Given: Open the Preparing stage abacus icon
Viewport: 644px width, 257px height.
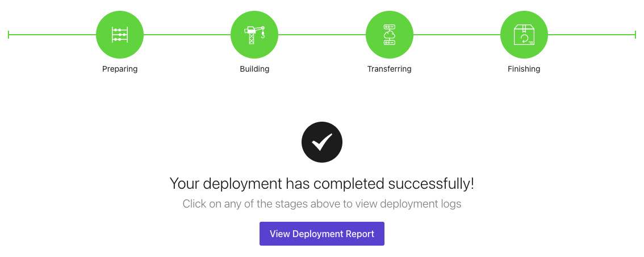Looking at the screenshot, I should [x=120, y=35].
